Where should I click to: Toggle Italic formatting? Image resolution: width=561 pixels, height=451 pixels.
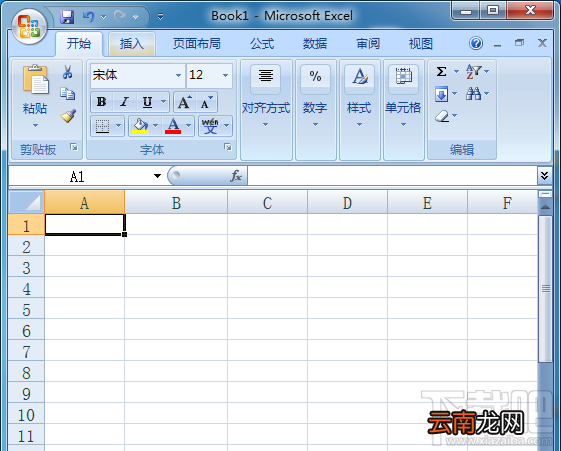[124, 102]
